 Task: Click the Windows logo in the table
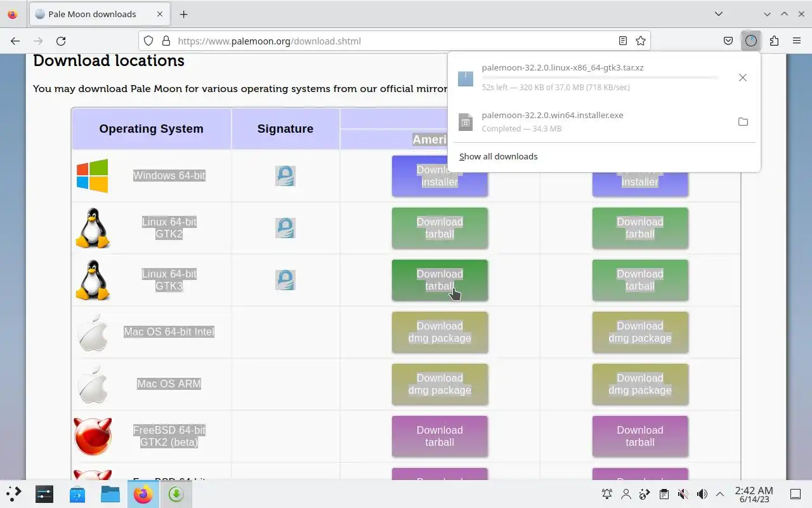(92, 176)
